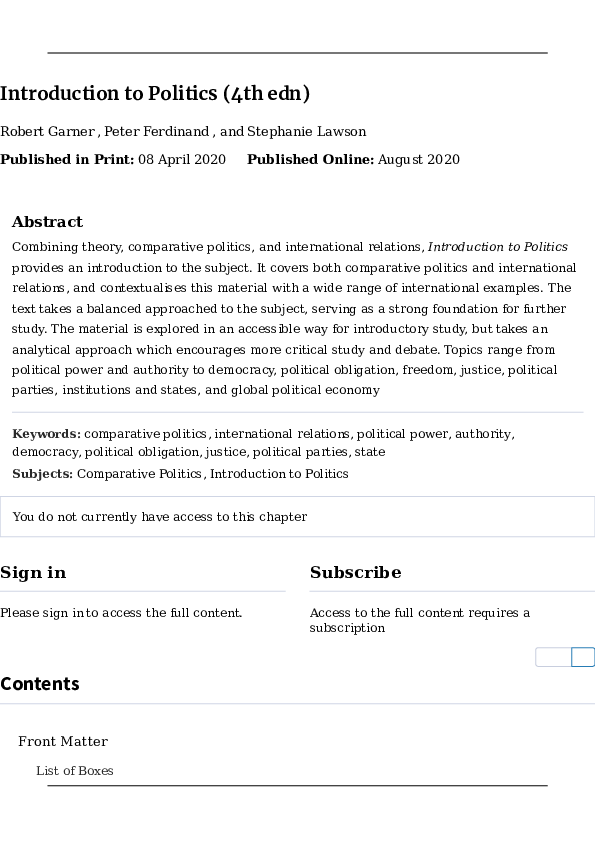595x842 pixels.
Task: Open the List of Boxes entry
Action: point(75,770)
